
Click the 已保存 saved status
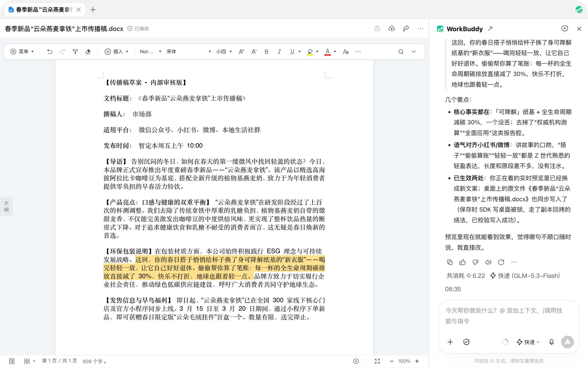click(139, 29)
